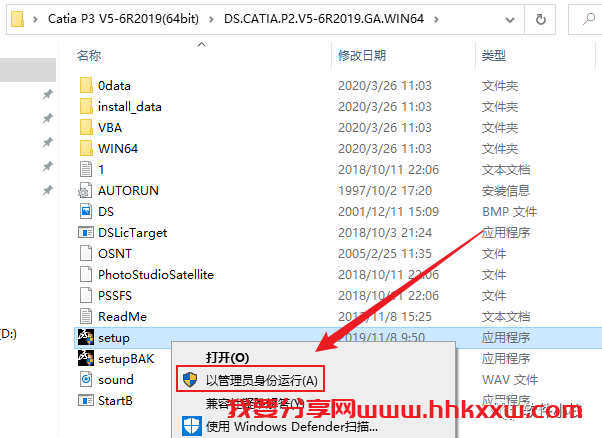Sort by the 名称 column header
Viewport: 602px width, 438px height.
click(x=89, y=56)
